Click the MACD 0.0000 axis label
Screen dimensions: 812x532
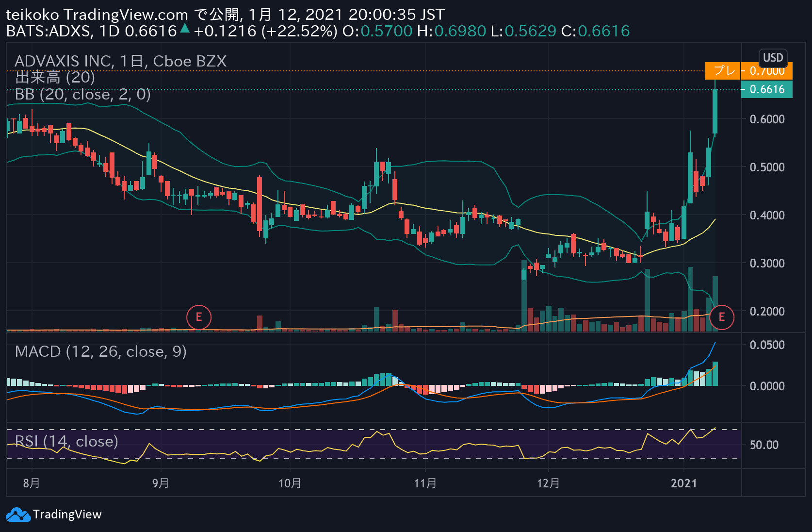coord(767,386)
